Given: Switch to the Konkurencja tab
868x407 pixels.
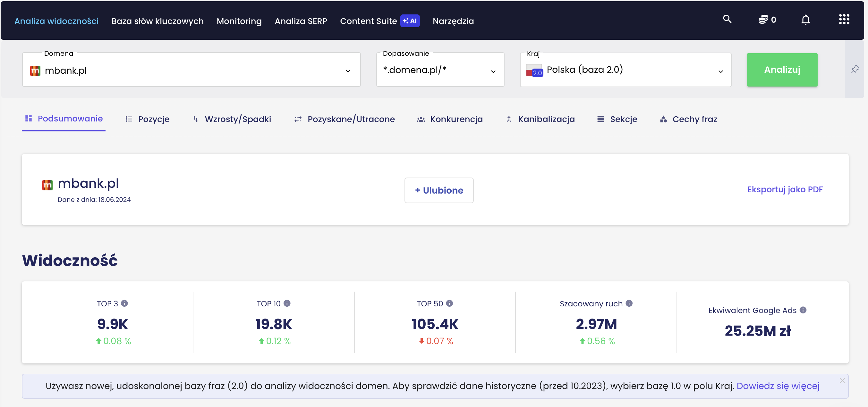Looking at the screenshot, I should coord(450,119).
